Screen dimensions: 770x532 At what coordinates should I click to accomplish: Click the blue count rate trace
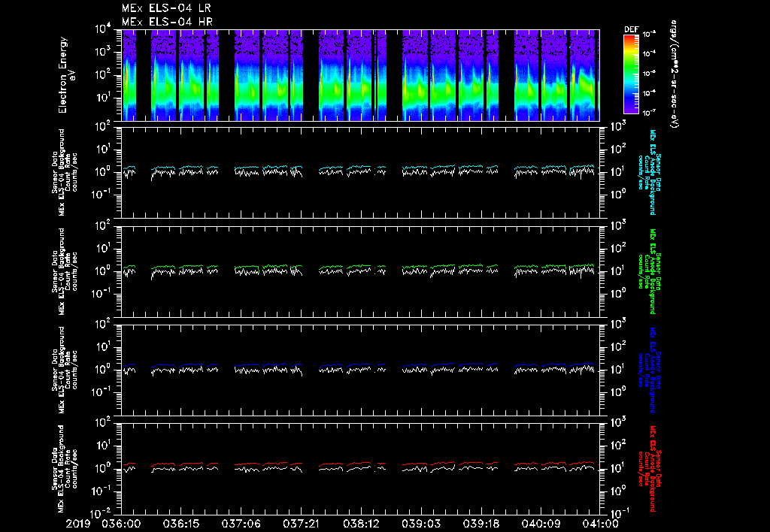click(361, 365)
